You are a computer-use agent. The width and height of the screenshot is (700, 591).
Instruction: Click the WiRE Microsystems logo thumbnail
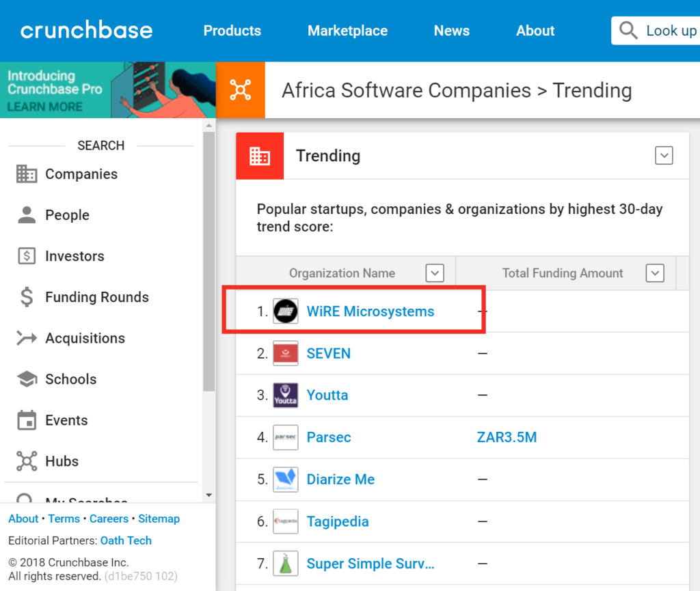tap(286, 312)
